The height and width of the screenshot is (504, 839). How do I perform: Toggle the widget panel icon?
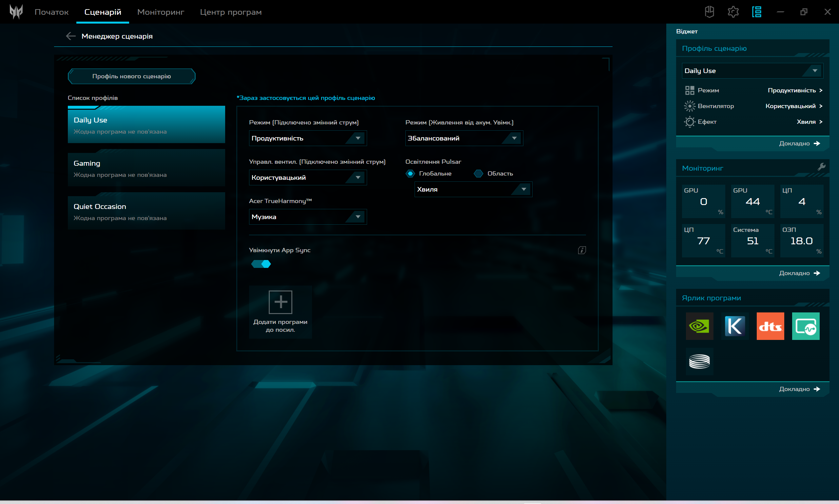tap(756, 12)
